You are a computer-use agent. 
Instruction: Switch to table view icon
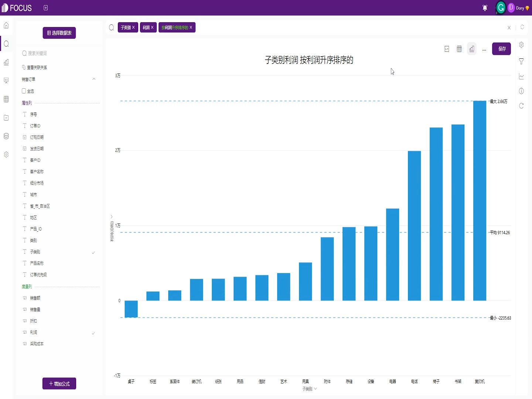pyautogui.click(x=459, y=49)
